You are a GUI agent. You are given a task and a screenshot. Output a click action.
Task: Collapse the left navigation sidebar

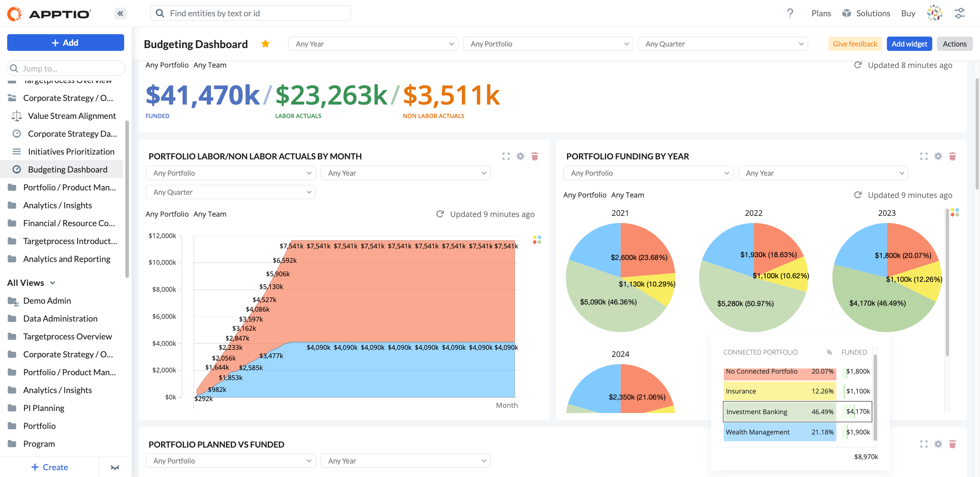(120, 13)
